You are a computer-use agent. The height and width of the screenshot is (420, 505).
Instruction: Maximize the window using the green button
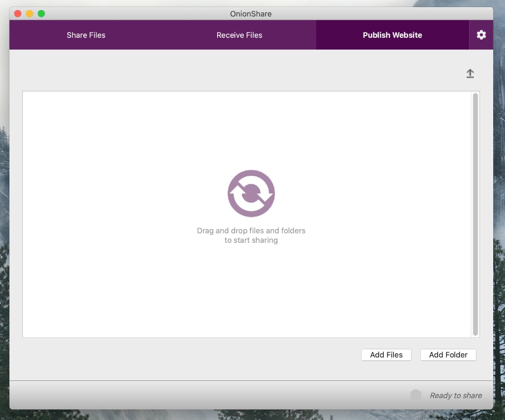41,13
